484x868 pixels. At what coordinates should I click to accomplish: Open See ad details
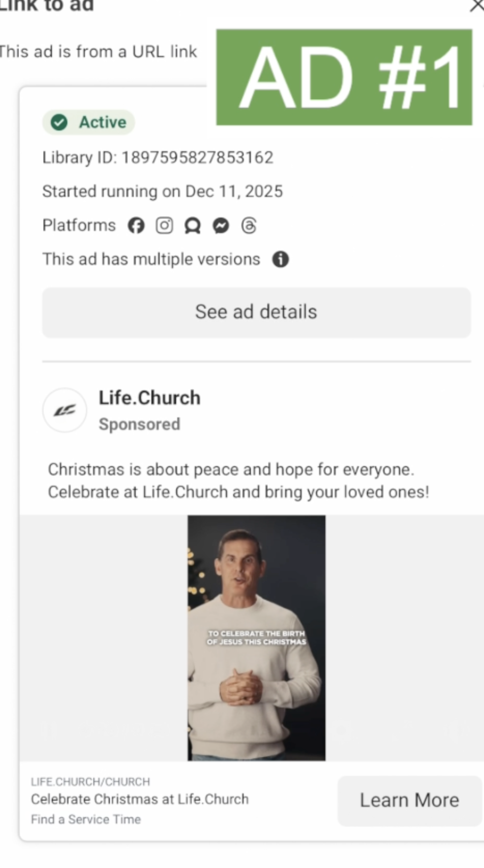click(x=257, y=312)
